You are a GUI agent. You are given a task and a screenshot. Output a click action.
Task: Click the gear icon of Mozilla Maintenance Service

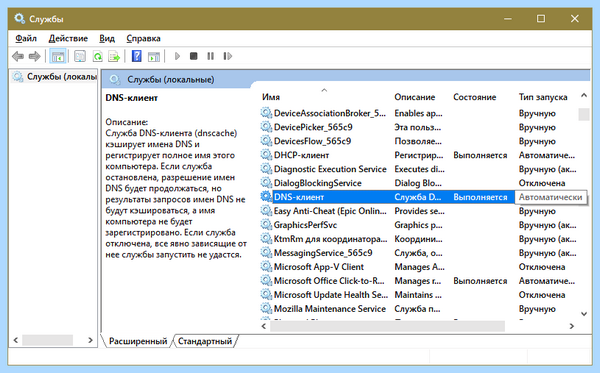[266, 308]
